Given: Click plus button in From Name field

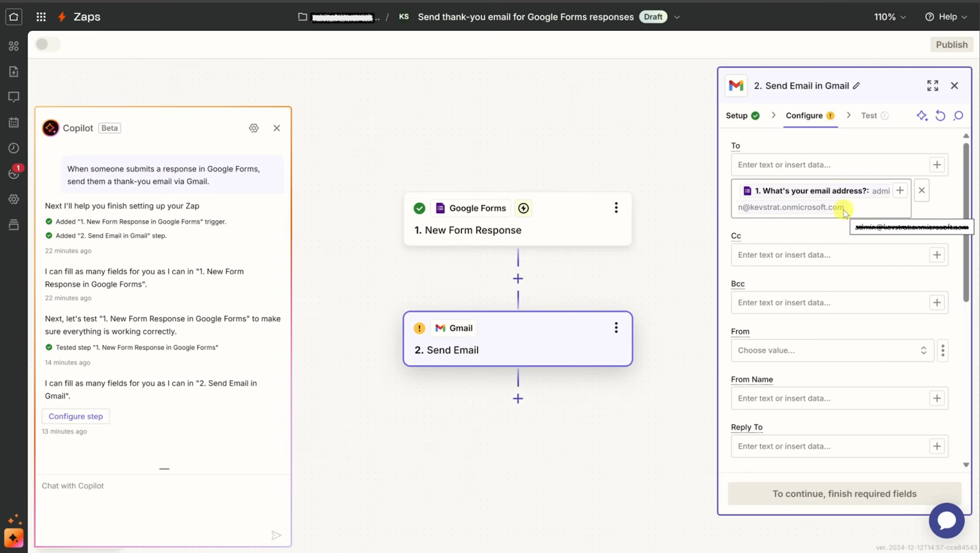Looking at the screenshot, I should click(937, 398).
